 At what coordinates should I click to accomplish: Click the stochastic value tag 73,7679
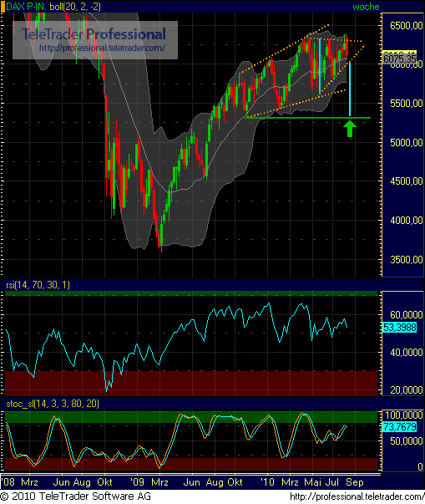click(x=400, y=427)
